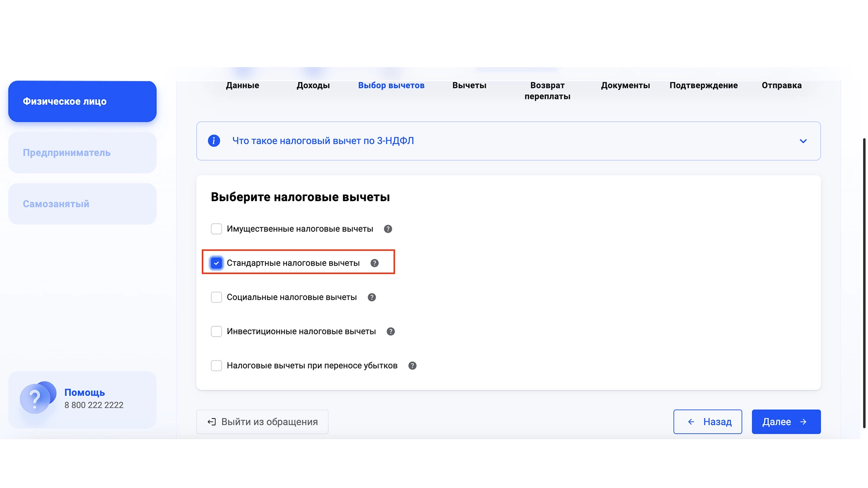Select Физическое лицо in the sidebar
Image resolution: width=868 pixels, height=488 pixels.
click(82, 102)
